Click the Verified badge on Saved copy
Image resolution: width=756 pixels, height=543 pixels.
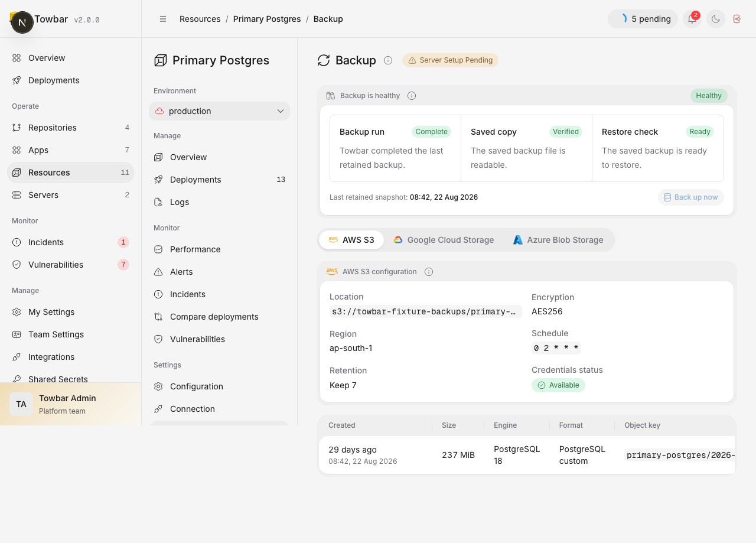pos(566,132)
